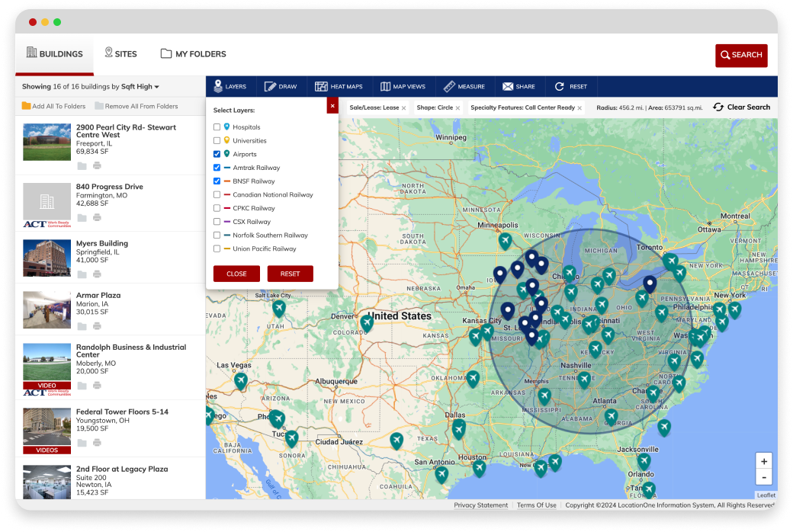793x532 pixels.
Task: Open the Privacy Statement link
Action: click(x=481, y=505)
